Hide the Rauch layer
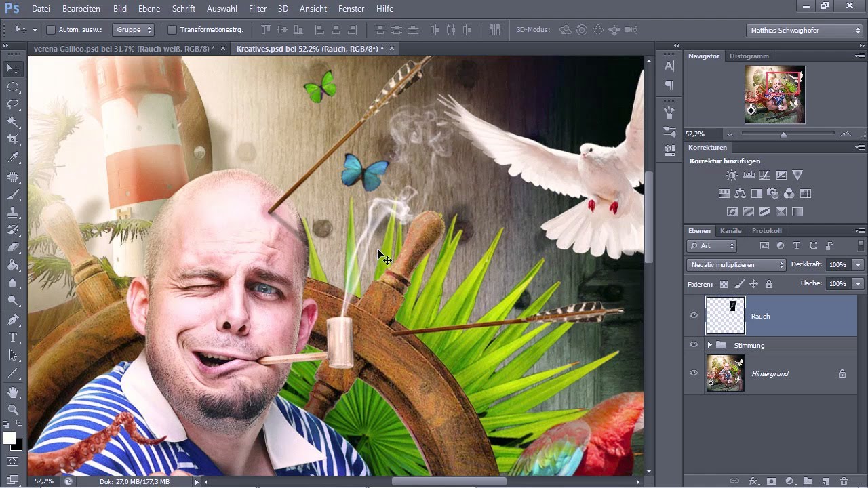Image resolution: width=868 pixels, height=488 pixels. [693, 316]
